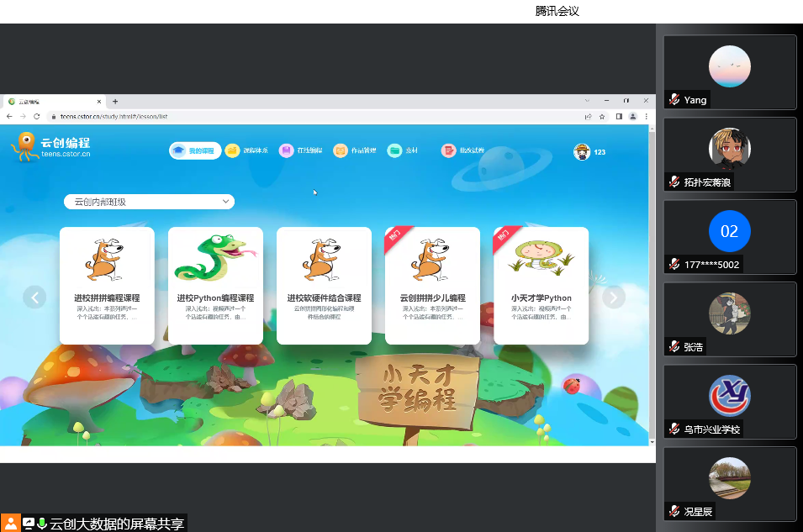Viewport: 803px width, 532px height.
Task: Open the 小天才学Python course card
Action: coord(541,285)
